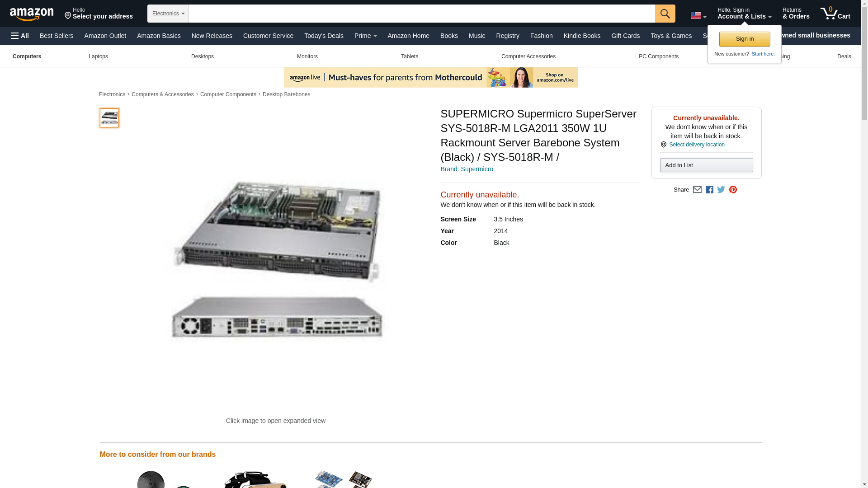Follow the Brand: Supermicro link

click(x=467, y=169)
